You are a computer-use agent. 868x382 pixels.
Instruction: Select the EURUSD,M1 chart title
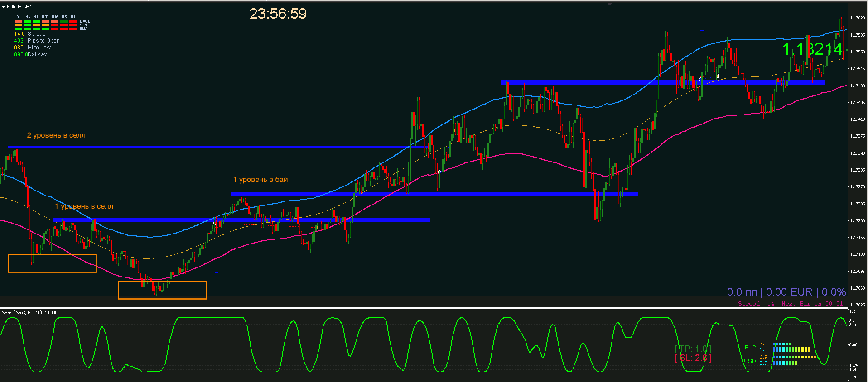pos(19,7)
